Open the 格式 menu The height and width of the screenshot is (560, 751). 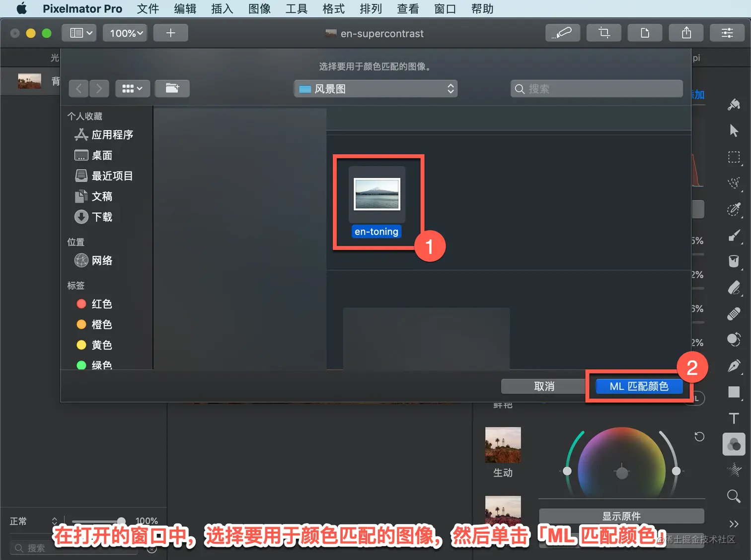point(334,9)
